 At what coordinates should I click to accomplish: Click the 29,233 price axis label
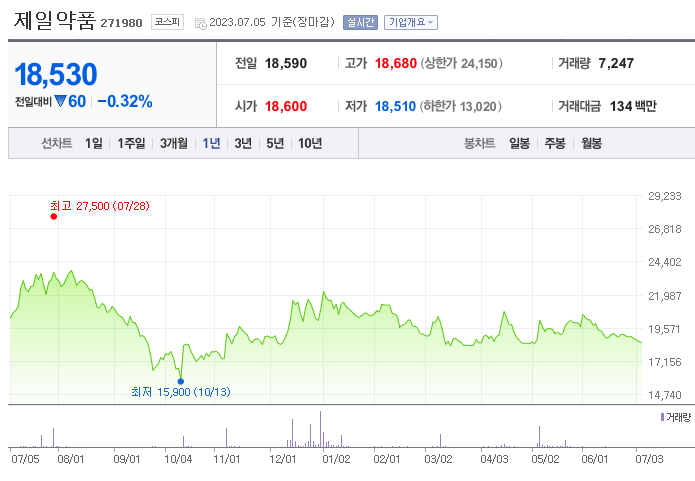[665, 196]
